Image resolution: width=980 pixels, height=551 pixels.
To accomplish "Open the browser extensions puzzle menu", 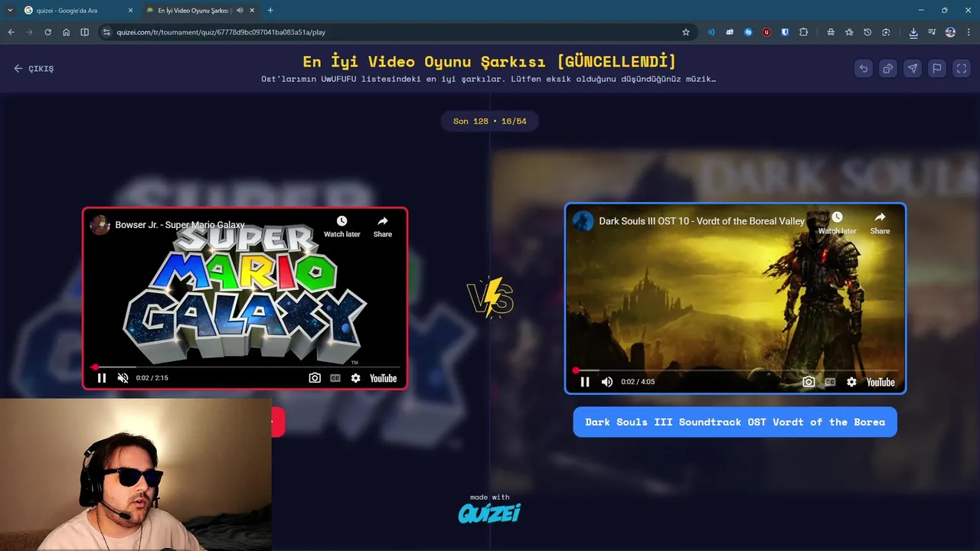I will pos(803,32).
